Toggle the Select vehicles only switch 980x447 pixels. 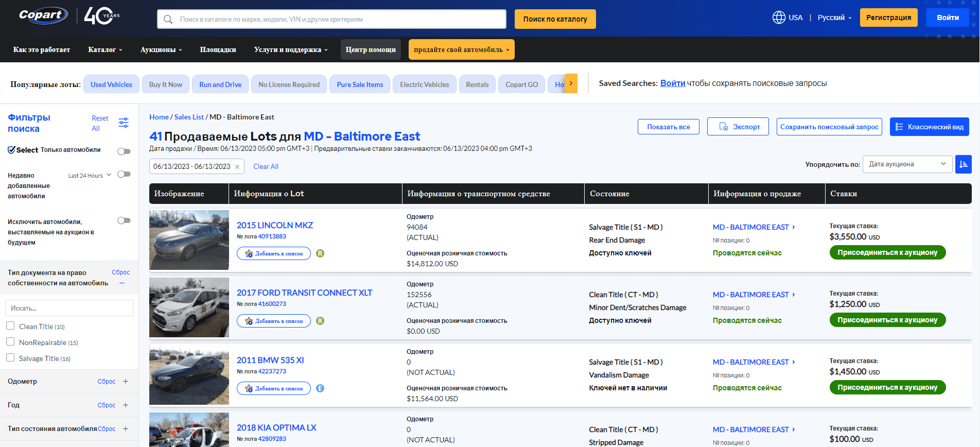coord(124,151)
